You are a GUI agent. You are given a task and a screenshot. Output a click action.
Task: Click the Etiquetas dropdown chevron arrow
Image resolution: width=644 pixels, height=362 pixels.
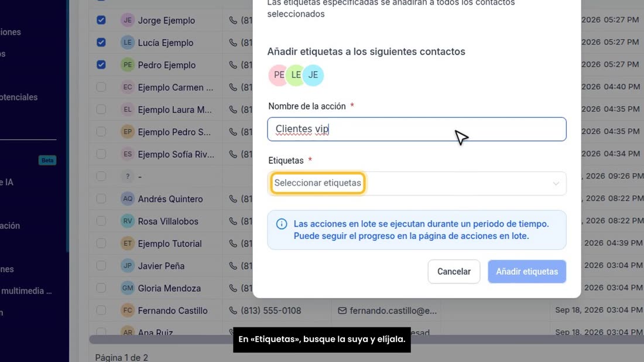[x=556, y=183]
